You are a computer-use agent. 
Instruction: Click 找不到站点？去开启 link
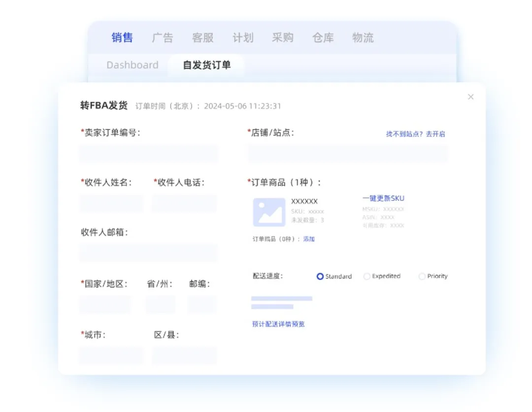point(415,134)
